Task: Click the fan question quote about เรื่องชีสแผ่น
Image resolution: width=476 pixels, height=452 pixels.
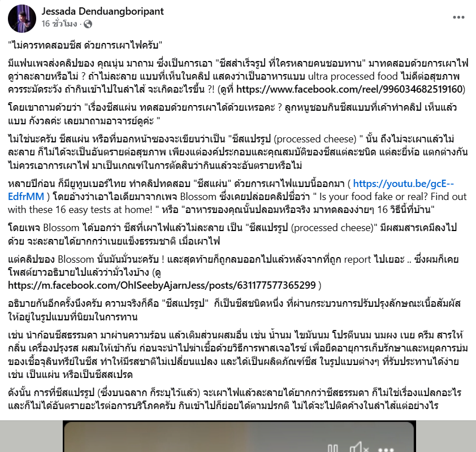Action: [x=232, y=114]
